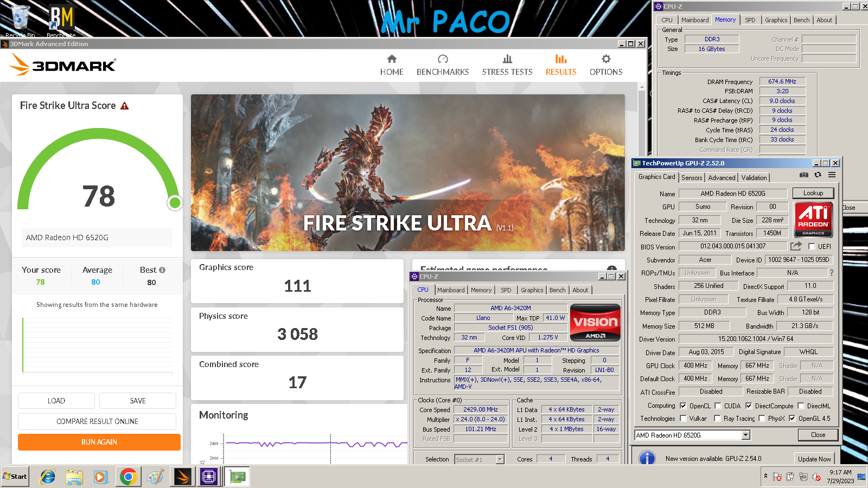Image resolution: width=868 pixels, height=488 pixels.
Task: Open the 3DMark HOME page
Action: pos(392,65)
